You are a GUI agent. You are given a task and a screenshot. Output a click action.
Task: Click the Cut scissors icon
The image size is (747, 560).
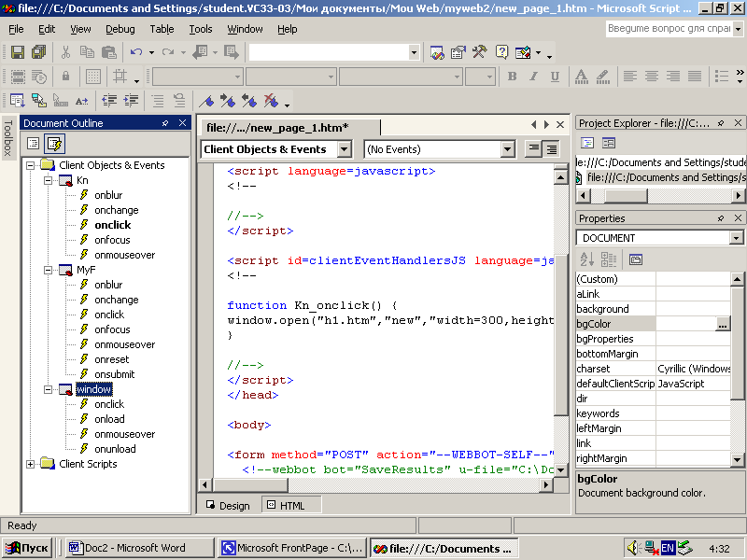(65, 52)
